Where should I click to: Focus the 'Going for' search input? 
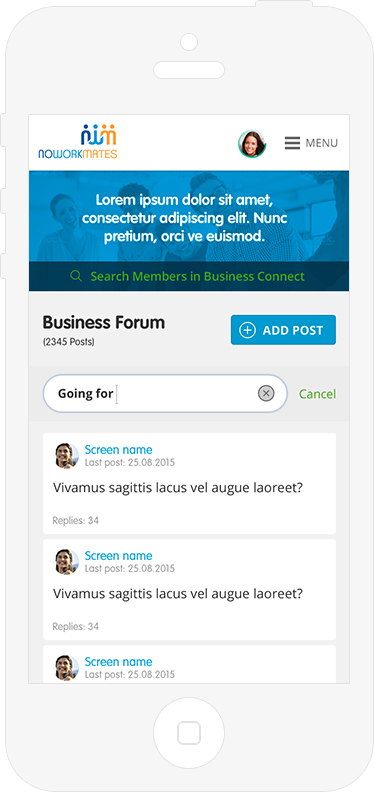pos(165,393)
